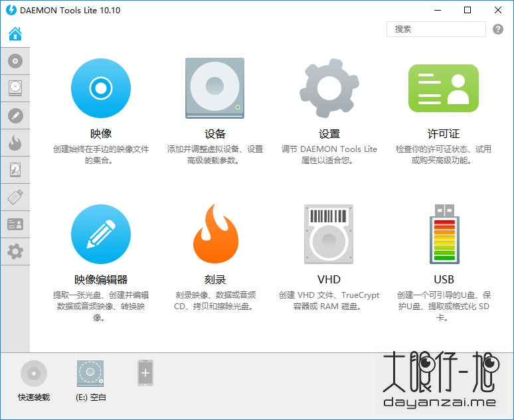514x420 pixels.
Task: Open Image Editor in the sidebar
Action: [15, 115]
